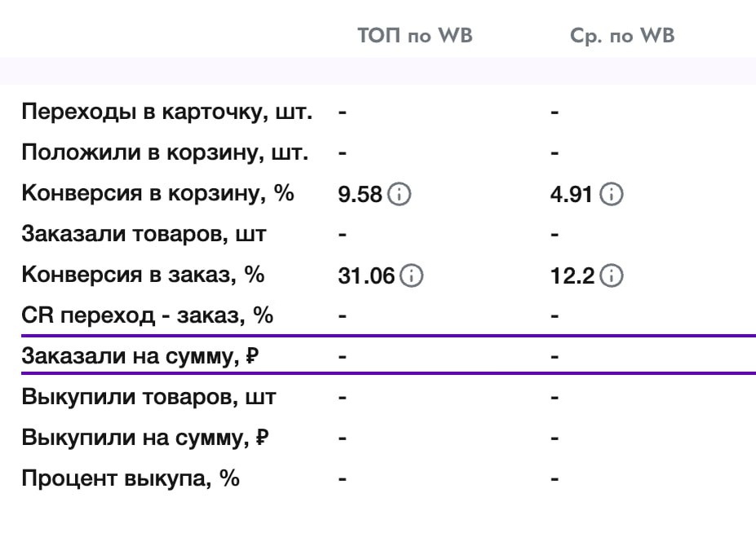
Task: Select 'Заказали товаров, шт' row label
Action: [x=144, y=235]
